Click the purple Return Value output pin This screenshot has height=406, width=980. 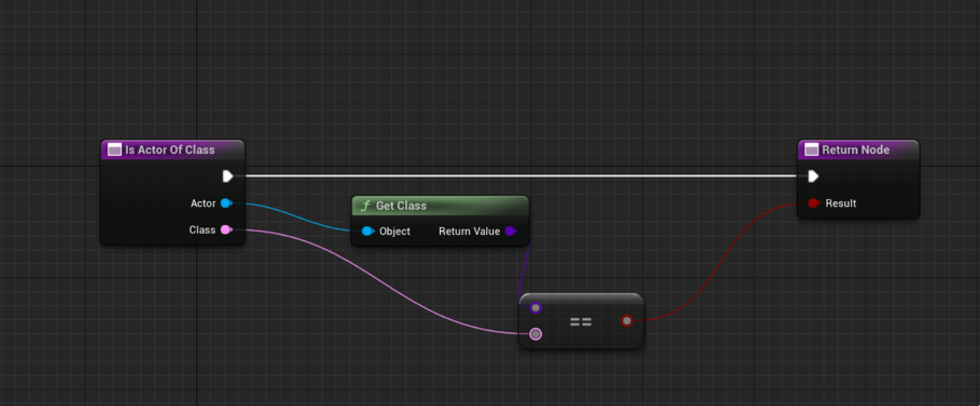pyautogui.click(x=510, y=231)
